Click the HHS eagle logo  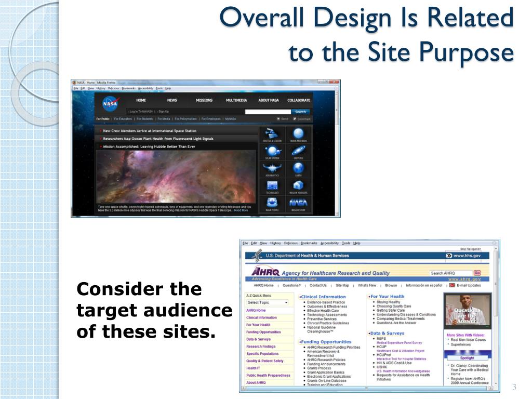(x=257, y=255)
